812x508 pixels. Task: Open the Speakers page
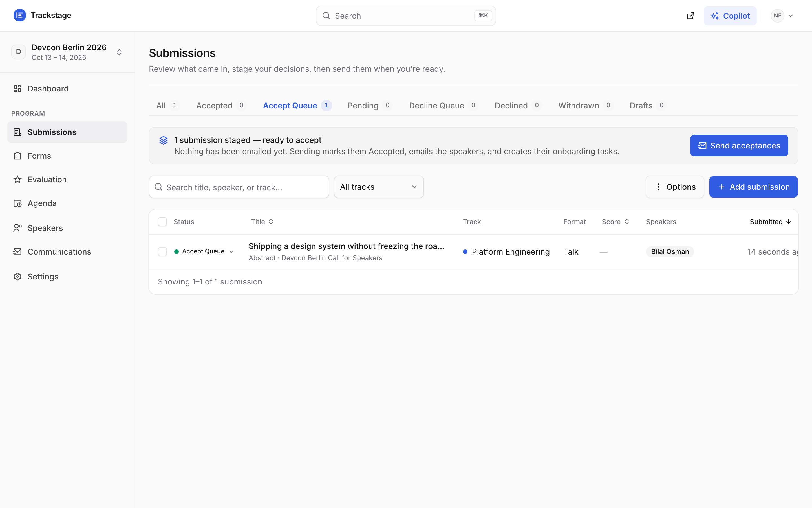point(67,228)
